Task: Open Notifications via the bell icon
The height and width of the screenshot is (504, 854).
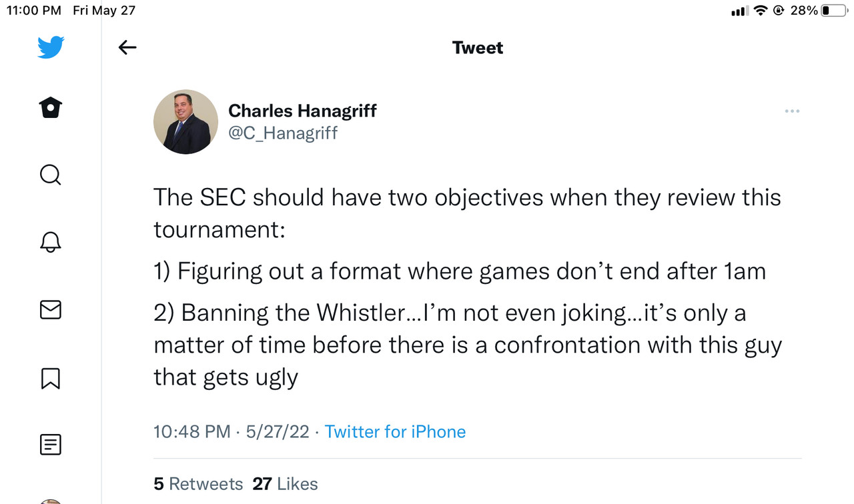Action: click(51, 242)
